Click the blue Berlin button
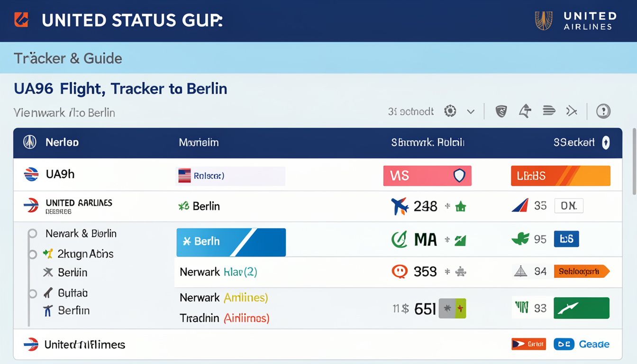 tap(231, 242)
